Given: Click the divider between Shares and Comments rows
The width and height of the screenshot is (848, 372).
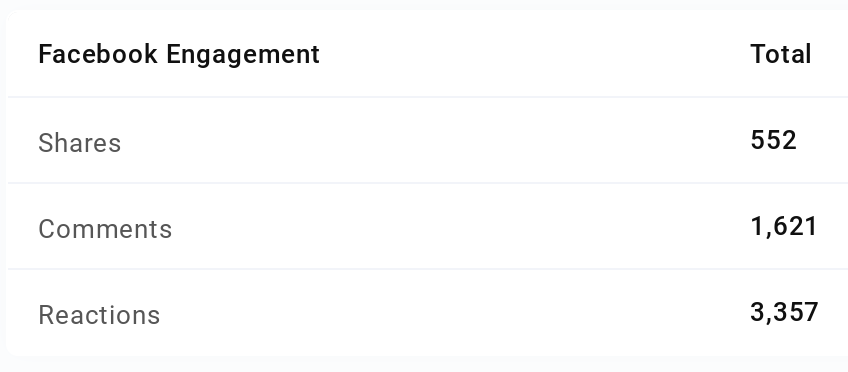Looking at the screenshot, I should coord(428,183).
